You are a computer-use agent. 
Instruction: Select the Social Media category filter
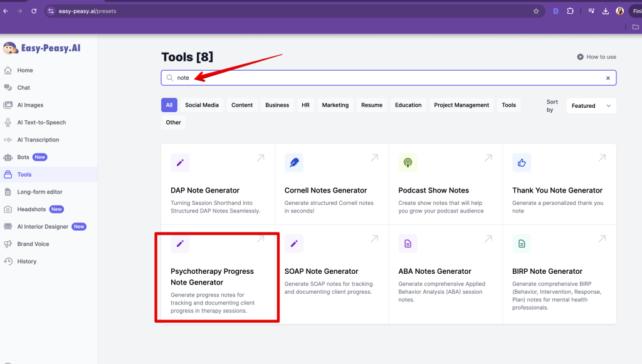pyautogui.click(x=202, y=105)
